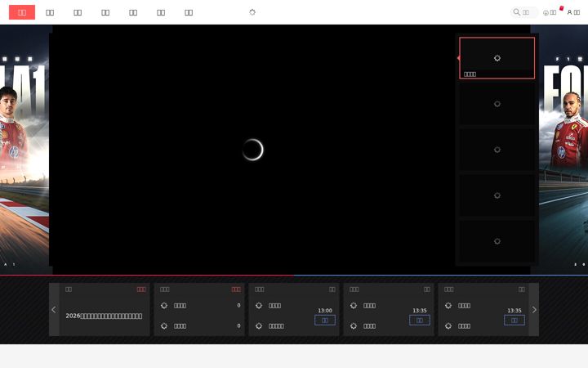
Task: Click the main video player loading area
Action: click(x=252, y=150)
